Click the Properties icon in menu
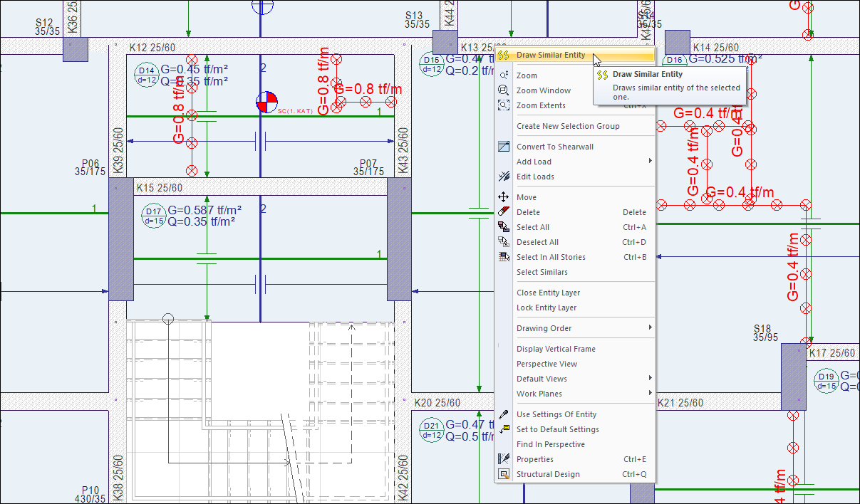 tap(504, 459)
